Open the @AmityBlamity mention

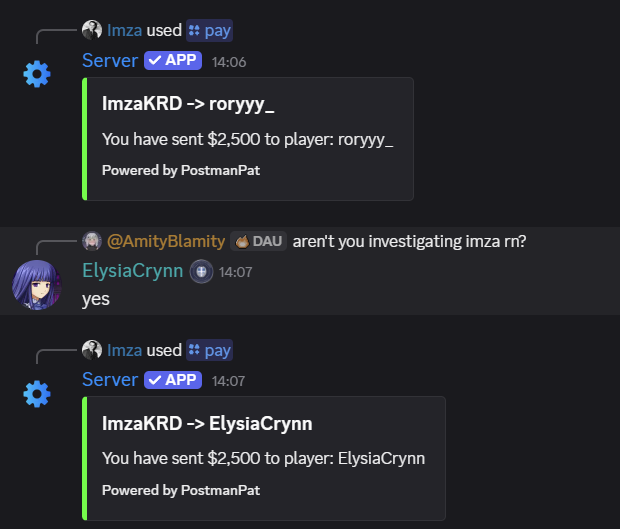(x=165, y=241)
